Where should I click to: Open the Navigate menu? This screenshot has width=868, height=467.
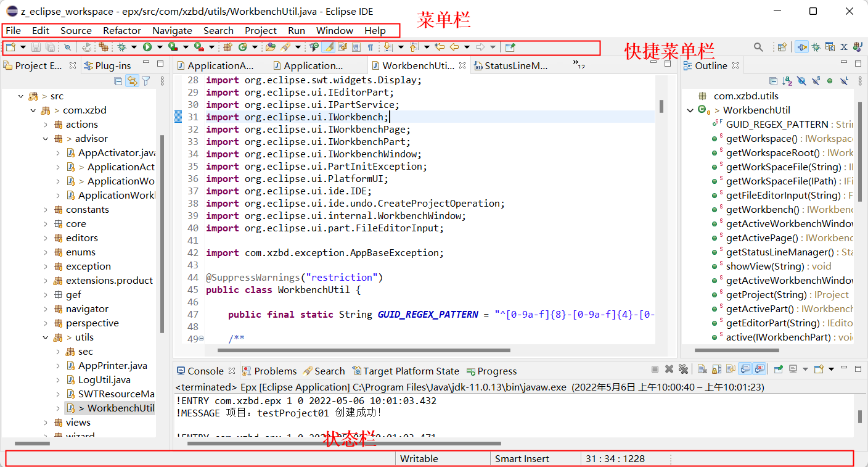(x=172, y=30)
